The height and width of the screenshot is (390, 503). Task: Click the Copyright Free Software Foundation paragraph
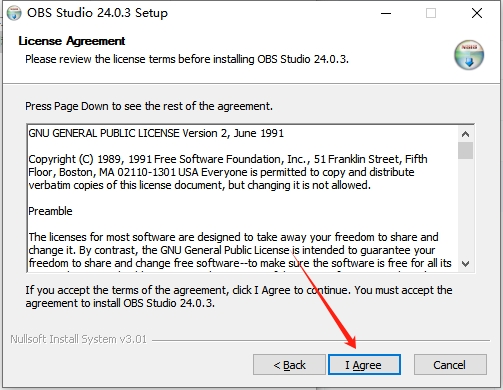click(x=228, y=172)
